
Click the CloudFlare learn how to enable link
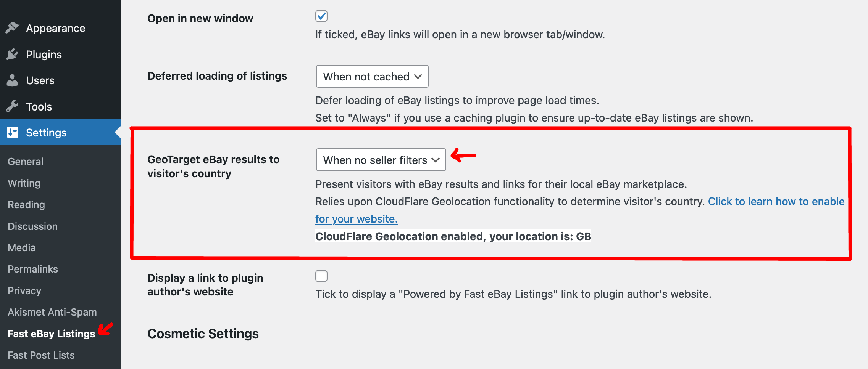[776, 201]
